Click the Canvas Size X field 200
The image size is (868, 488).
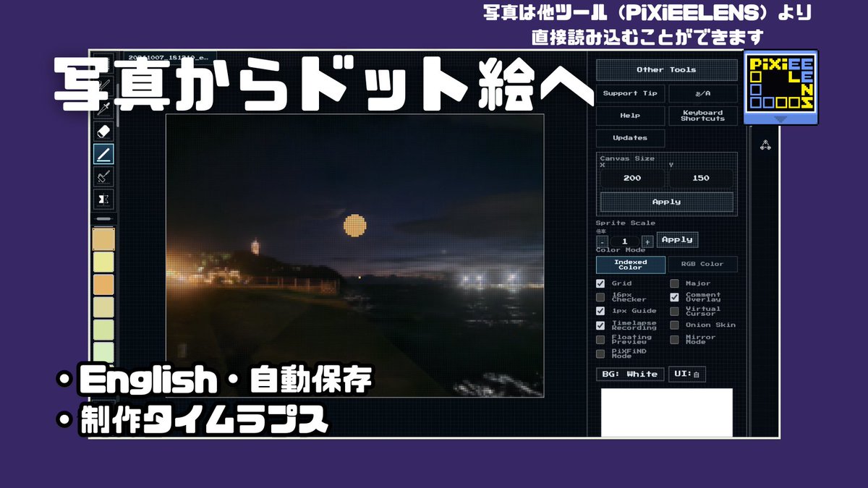(x=631, y=178)
